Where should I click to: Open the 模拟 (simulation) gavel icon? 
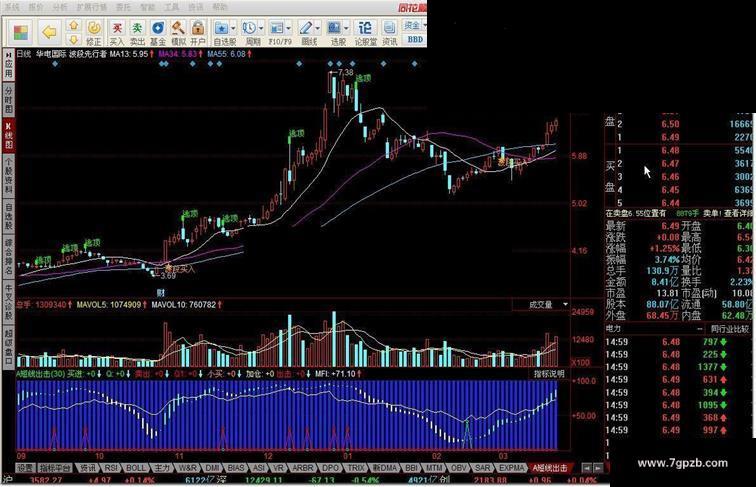click(x=178, y=33)
